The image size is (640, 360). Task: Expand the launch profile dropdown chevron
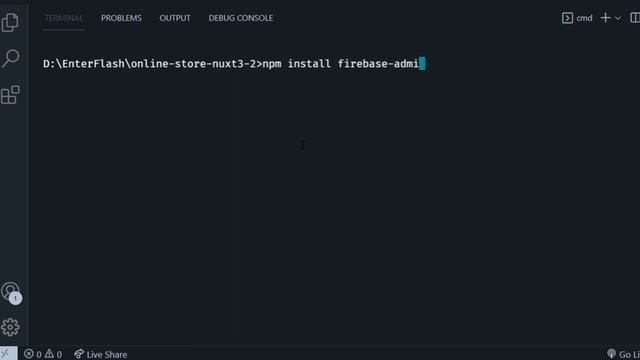[618, 18]
